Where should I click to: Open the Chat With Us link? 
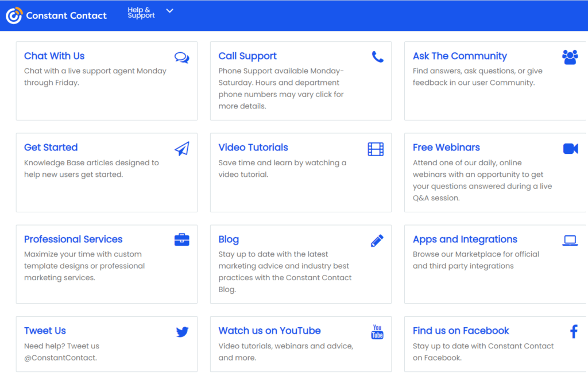pos(54,56)
